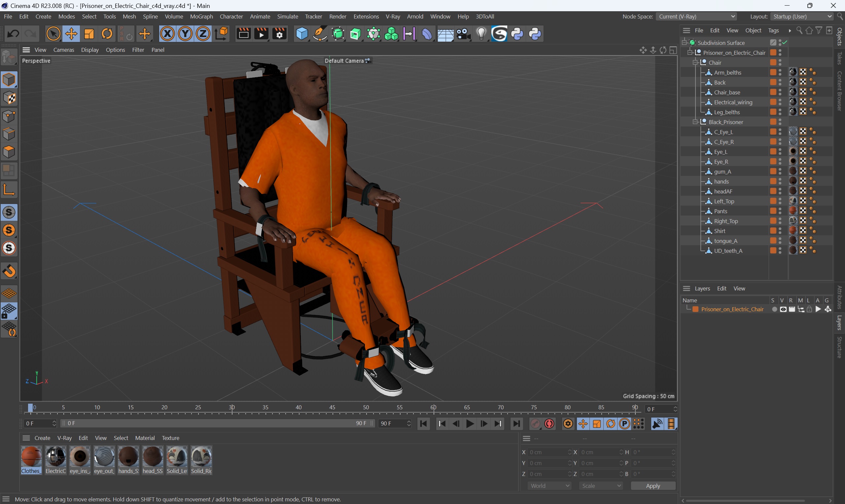The image size is (845, 504).
Task: Toggle Subdivision Surface enable checkmark
Action: coord(785,43)
